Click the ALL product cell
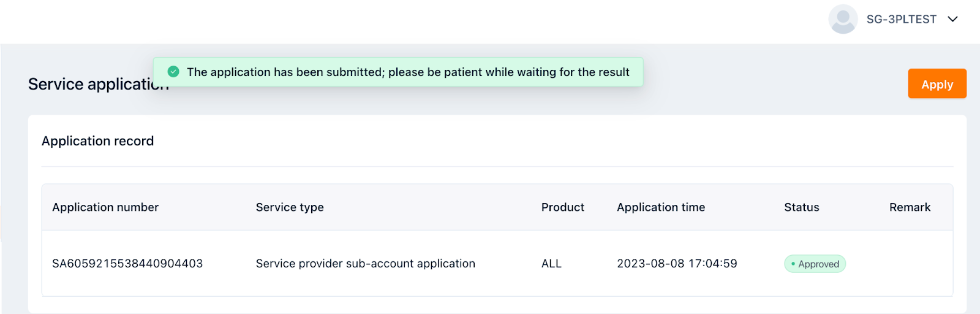Image resolution: width=980 pixels, height=314 pixels. (x=551, y=264)
